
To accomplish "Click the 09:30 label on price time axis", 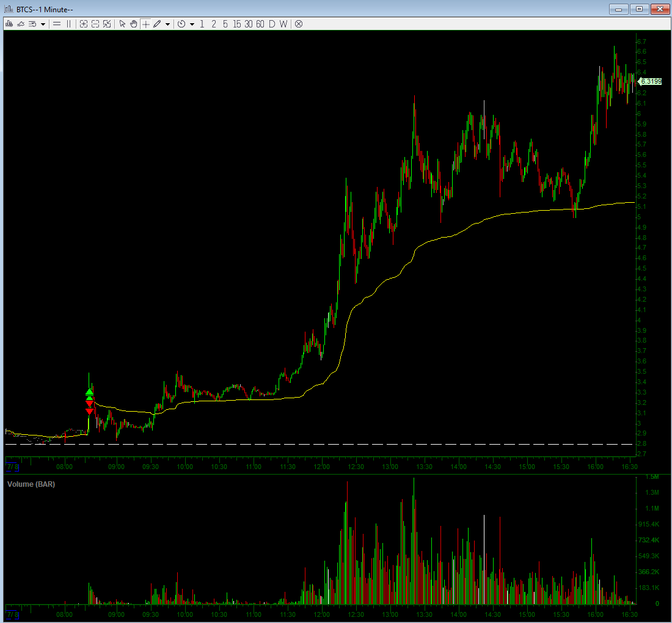I will tap(150, 467).
